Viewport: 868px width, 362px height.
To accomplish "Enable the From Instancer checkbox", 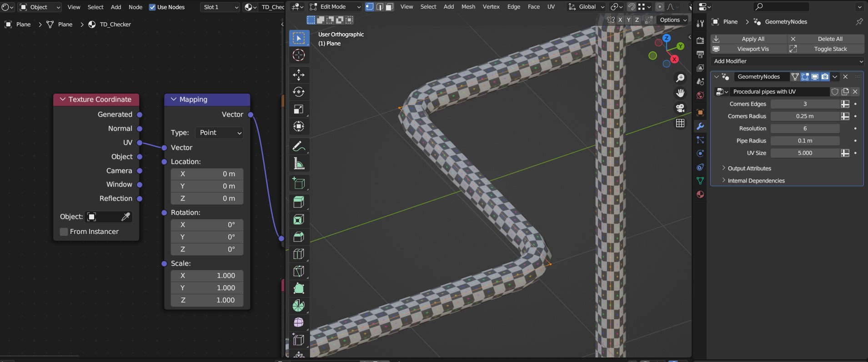I will point(64,232).
